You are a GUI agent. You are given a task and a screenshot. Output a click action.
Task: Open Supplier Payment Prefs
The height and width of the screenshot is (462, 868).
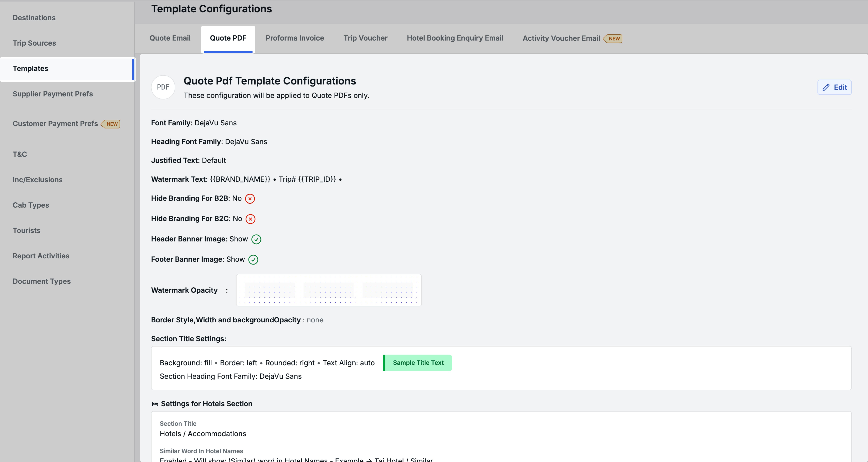53,94
